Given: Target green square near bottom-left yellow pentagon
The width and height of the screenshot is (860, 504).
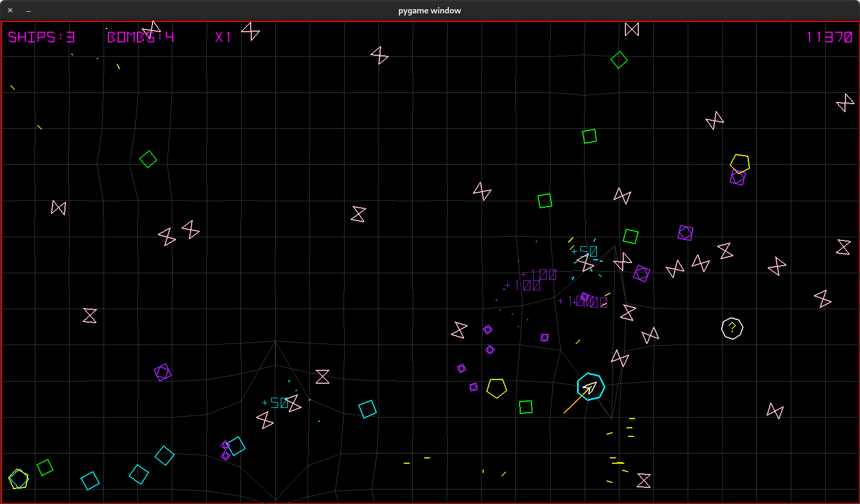Looking at the screenshot, I should (45, 468).
